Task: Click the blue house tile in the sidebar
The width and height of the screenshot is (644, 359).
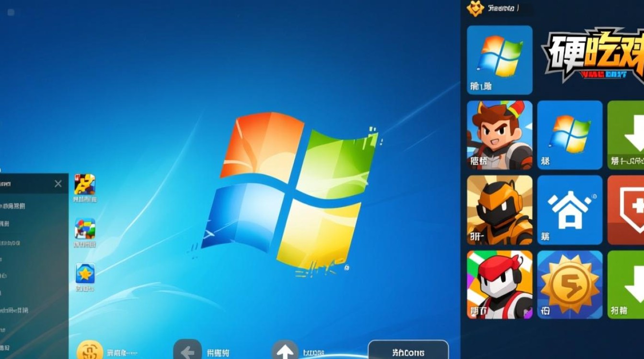Action: point(569,209)
